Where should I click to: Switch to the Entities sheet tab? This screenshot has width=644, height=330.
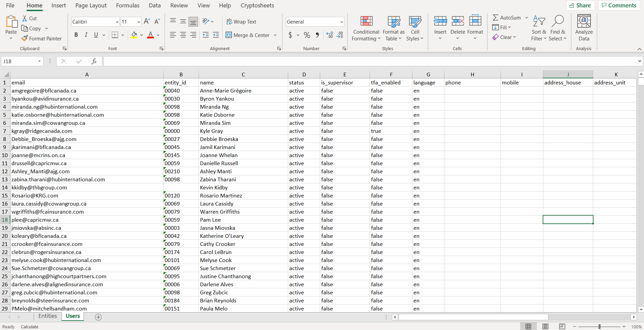(47, 316)
